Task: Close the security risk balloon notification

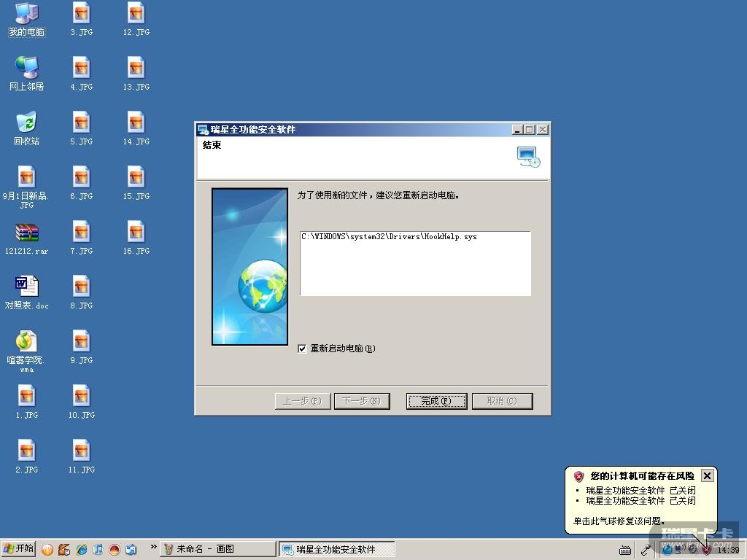Action: tap(708, 475)
